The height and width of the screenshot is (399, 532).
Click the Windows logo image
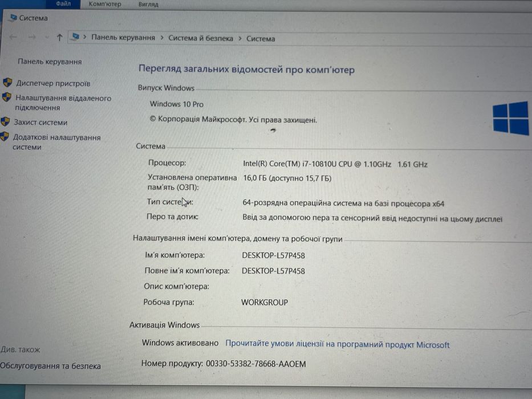point(511,118)
